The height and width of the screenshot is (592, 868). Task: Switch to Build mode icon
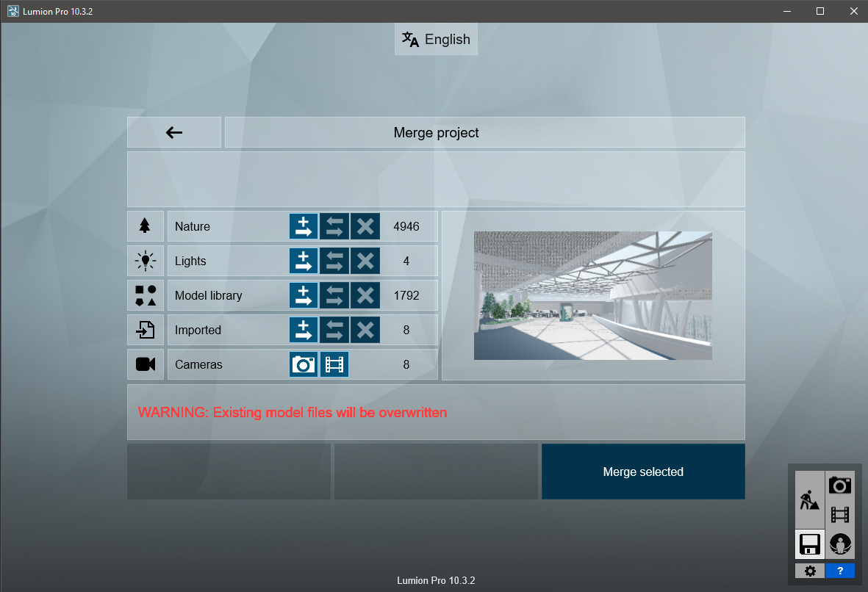[809, 500]
